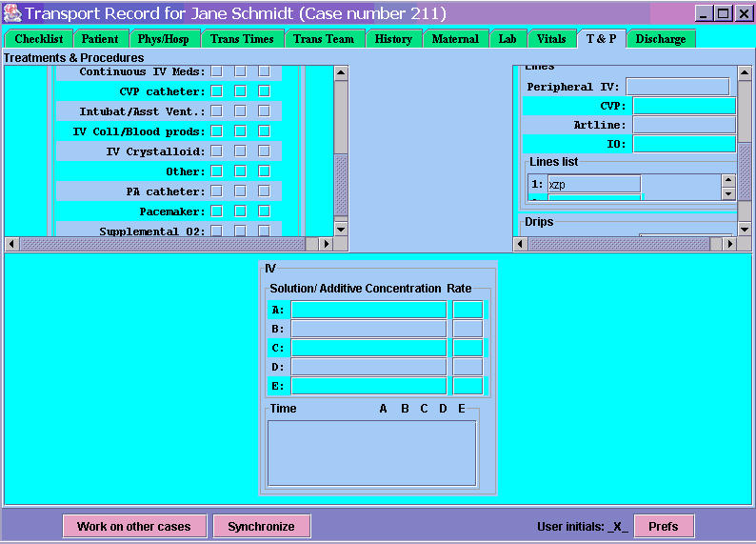Image resolution: width=756 pixels, height=544 pixels.
Task: Tick the second checkbox in Pacemaker row
Action: 241,212
